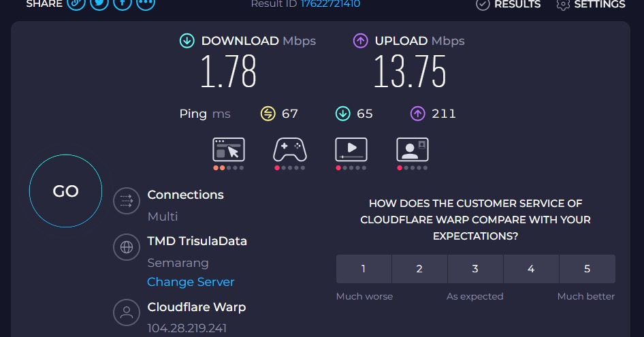Select the video streaming experience icon
Screen dimensions: 644x337
(351, 150)
